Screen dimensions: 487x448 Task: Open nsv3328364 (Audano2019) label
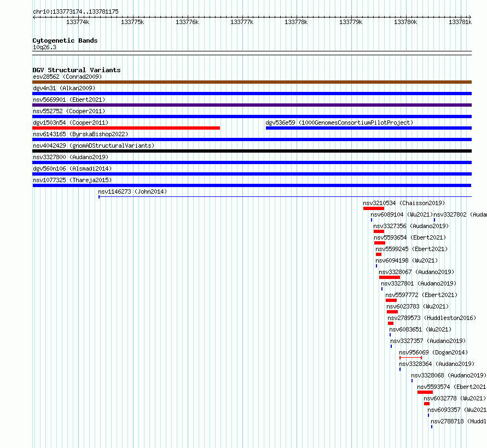click(437, 364)
